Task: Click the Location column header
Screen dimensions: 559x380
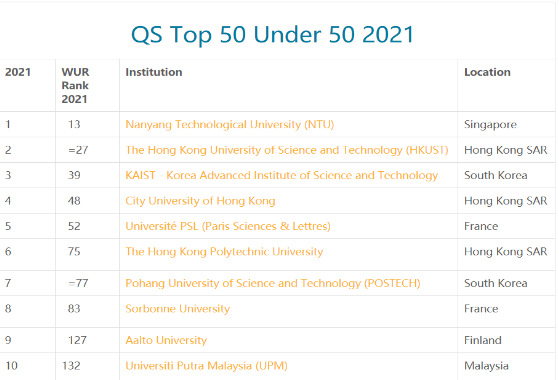Action: point(487,72)
